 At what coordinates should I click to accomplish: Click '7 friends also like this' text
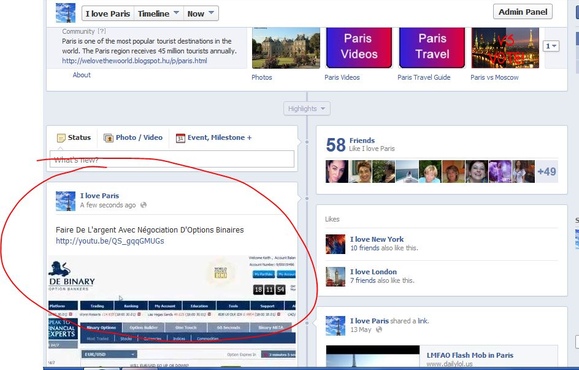coord(382,280)
